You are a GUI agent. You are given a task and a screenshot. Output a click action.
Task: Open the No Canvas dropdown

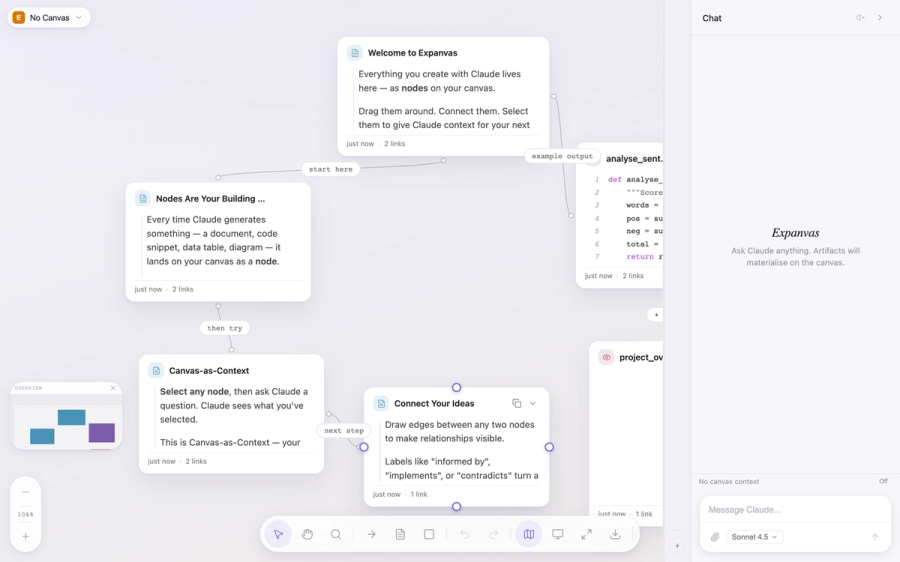[49, 18]
